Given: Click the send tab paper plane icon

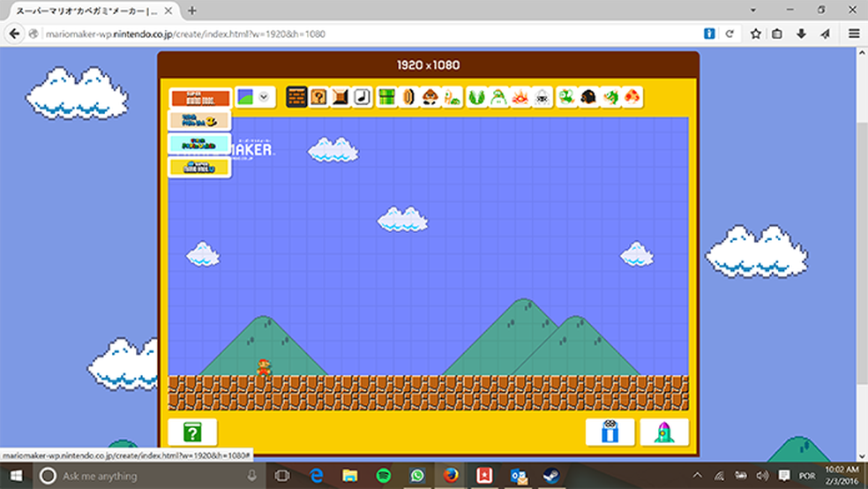Looking at the screenshot, I should (826, 34).
